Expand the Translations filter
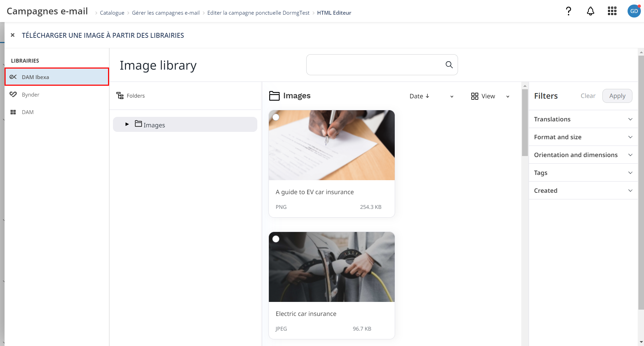Viewport: 644px width, 346px height. coord(583,119)
